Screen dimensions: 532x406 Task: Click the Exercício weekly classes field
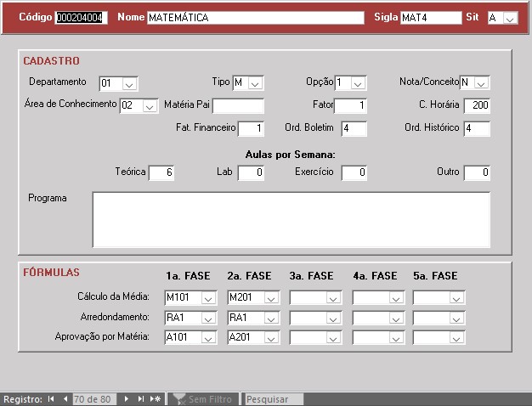[x=354, y=172]
